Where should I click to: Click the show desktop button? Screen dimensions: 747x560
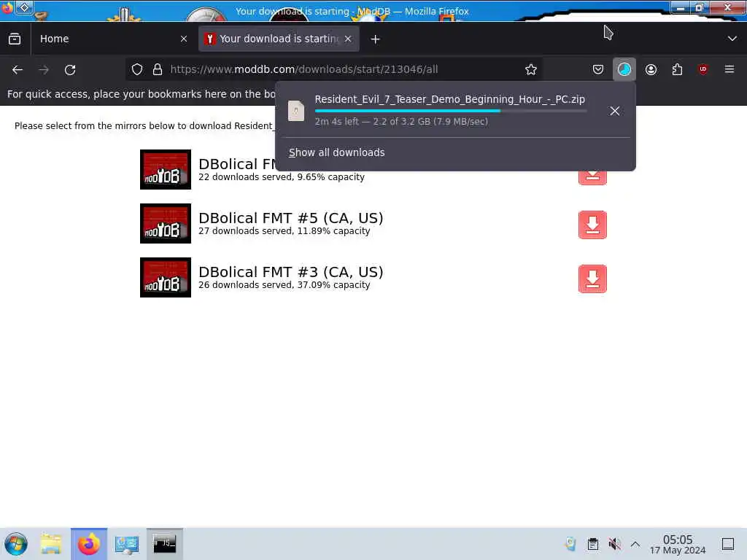(x=728, y=544)
